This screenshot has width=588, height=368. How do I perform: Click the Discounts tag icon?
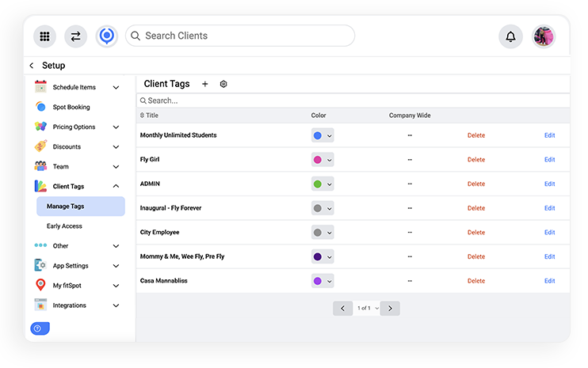[x=40, y=146]
